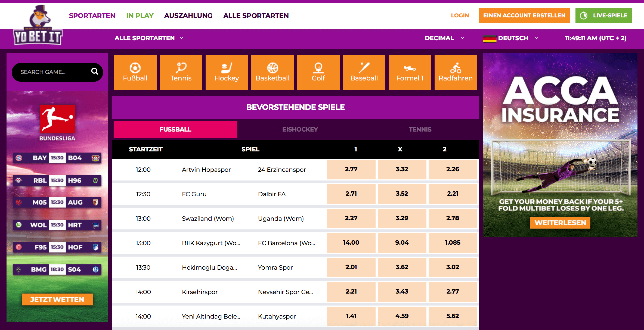Click the Jetzt Wetten button
The image size is (644, 330).
click(57, 299)
